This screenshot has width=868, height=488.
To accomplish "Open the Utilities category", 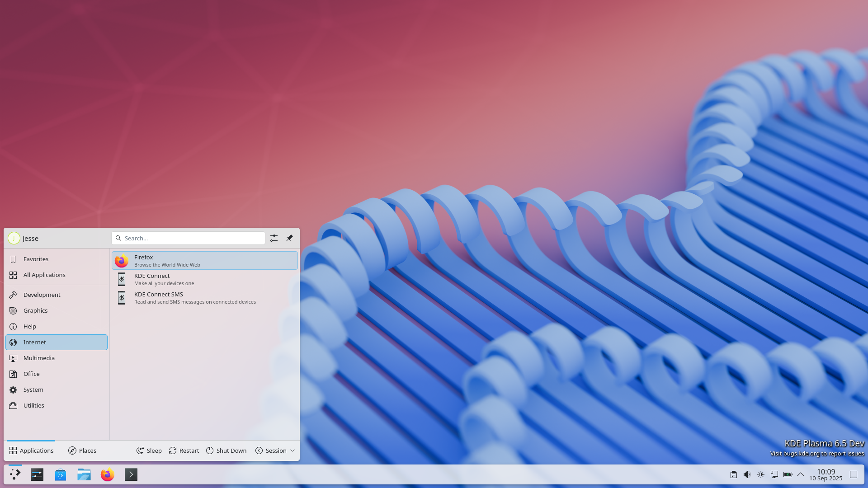I will pyautogui.click(x=57, y=405).
